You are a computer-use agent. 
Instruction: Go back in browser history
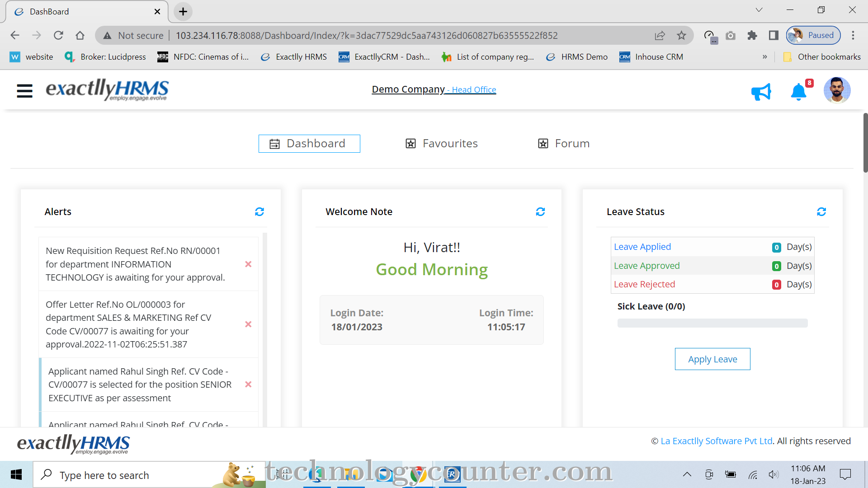(15, 35)
